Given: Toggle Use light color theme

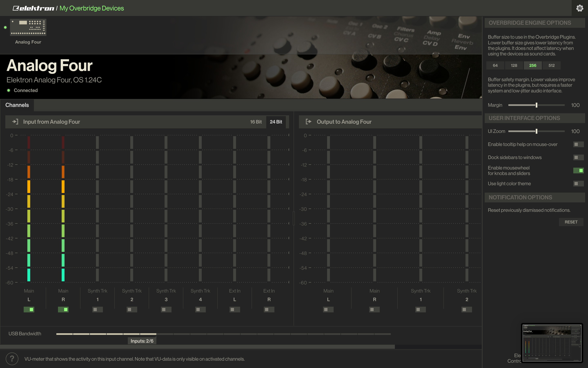Looking at the screenshot, I should (578, 184).
